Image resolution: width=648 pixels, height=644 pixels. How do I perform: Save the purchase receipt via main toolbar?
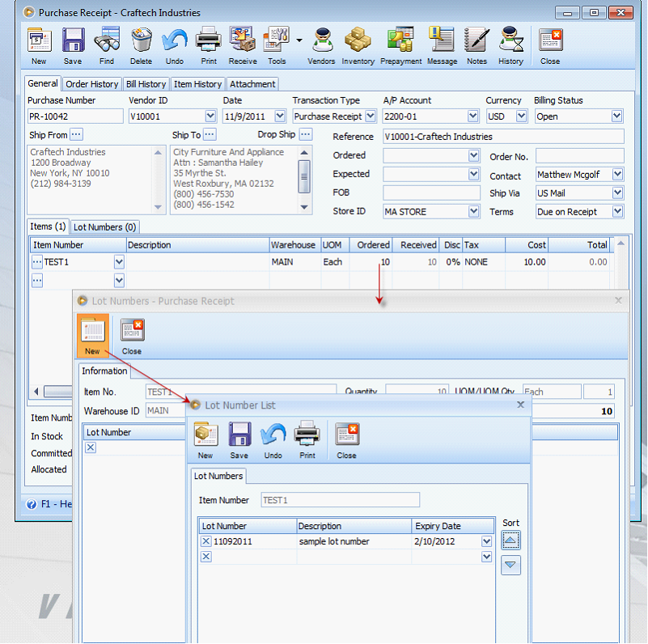coord(73,45)
